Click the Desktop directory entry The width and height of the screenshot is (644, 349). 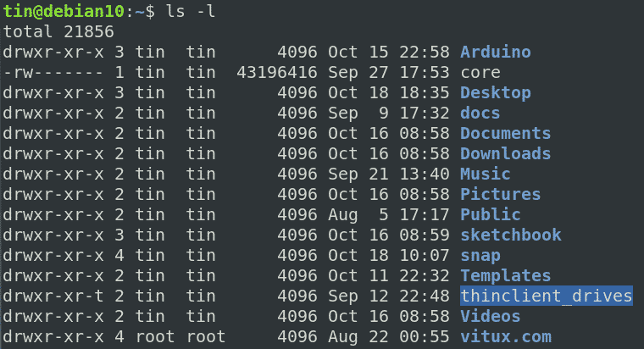coord(495,92)
